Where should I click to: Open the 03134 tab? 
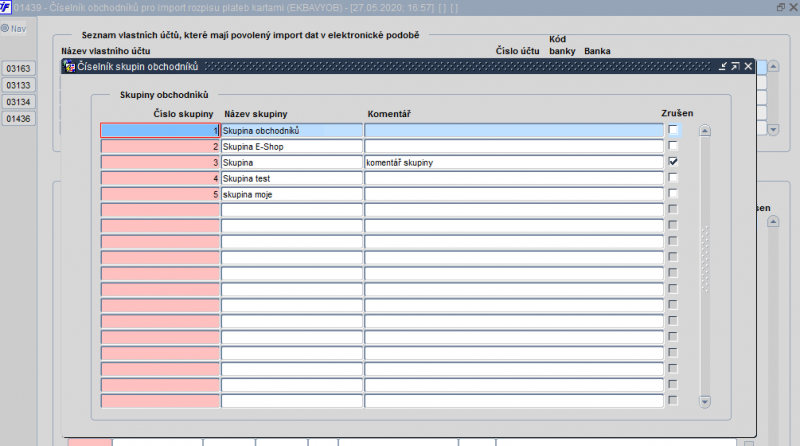pos(18,102)
